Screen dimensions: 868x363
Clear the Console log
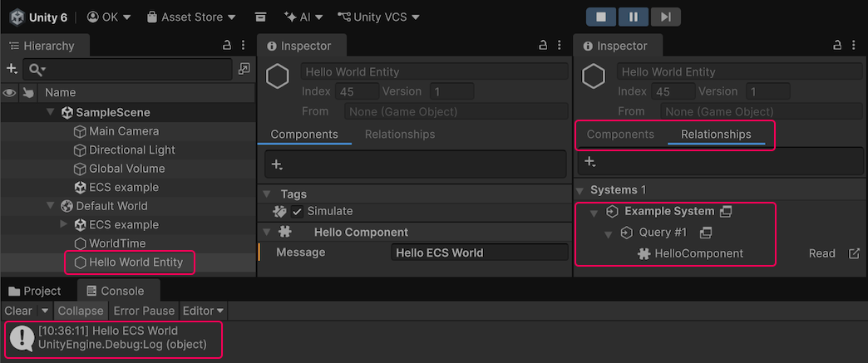point(18,311)
